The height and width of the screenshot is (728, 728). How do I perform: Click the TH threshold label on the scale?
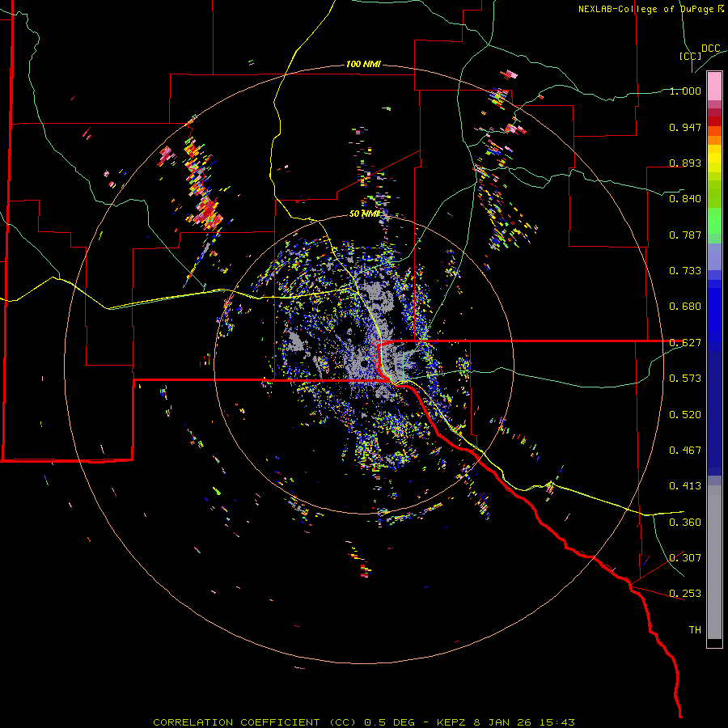(695, 630)
